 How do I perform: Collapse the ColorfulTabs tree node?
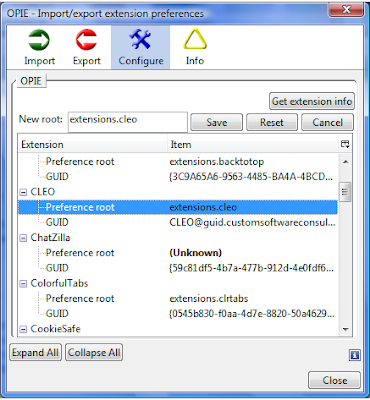[x=23, y=284]
